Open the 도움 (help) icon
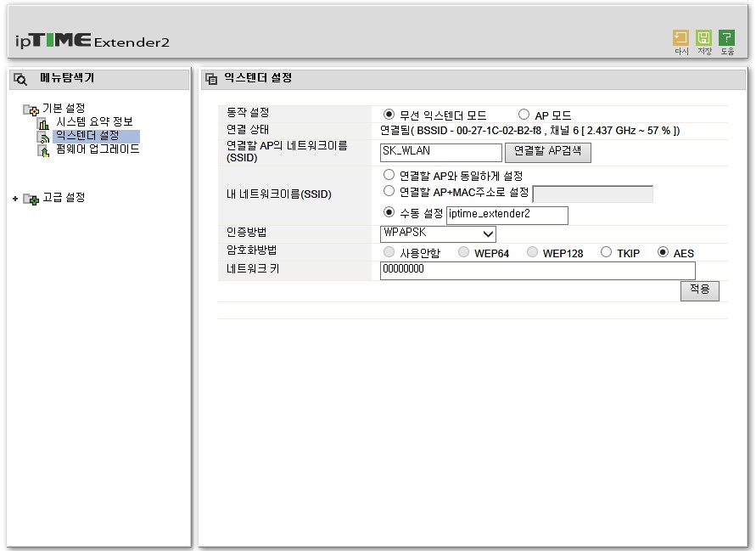Screen dimensions: 756x551 (726, 37)
